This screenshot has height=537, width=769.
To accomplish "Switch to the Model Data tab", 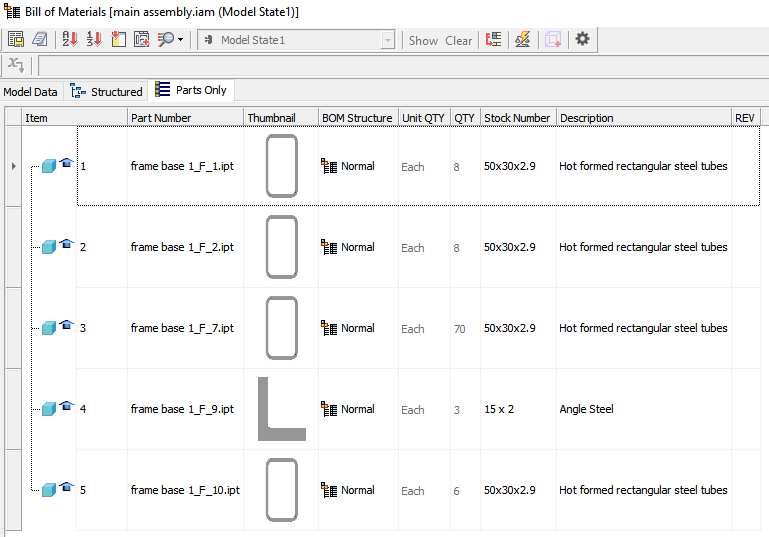I will pyautogui.click(x=30, y=92).
